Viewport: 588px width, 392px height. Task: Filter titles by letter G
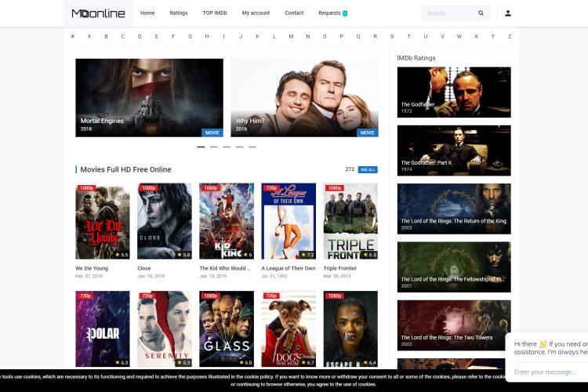pyautogui.click(x=191, y=36)
